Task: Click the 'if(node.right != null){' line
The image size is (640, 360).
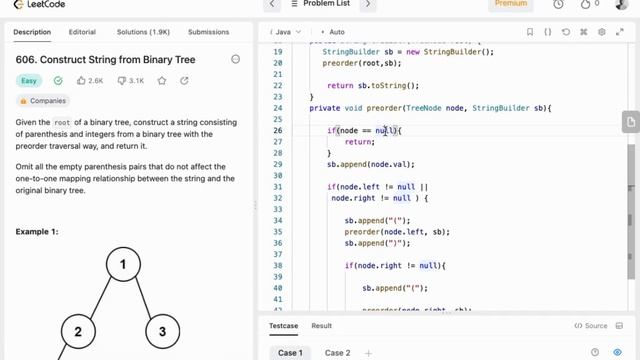Action: point(395,266)
